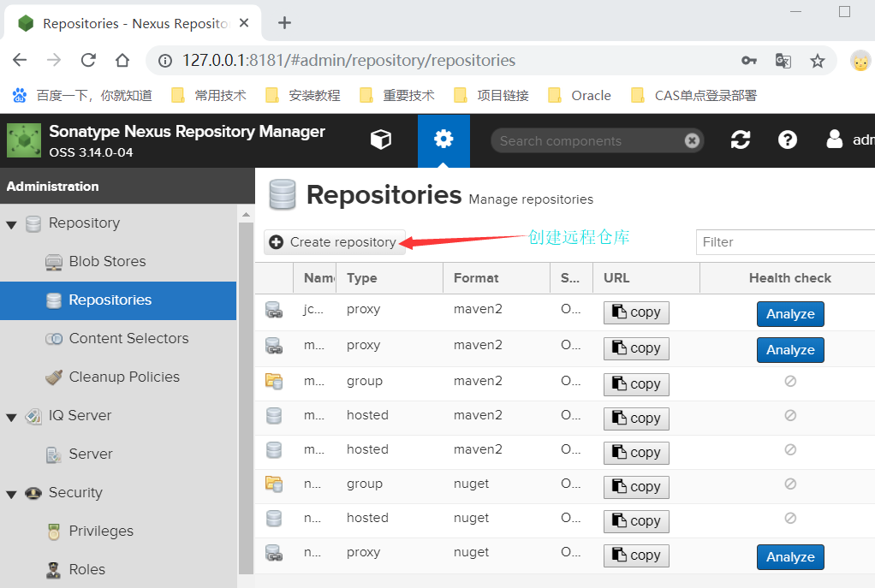The image size is (875, 588).
Task: Click the Repositories page title icon
Action: pos(283,194)
